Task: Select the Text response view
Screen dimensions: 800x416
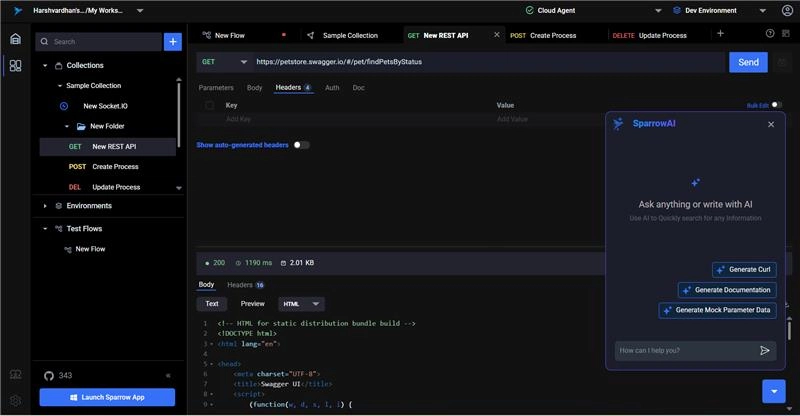Action: click(212, 304)
